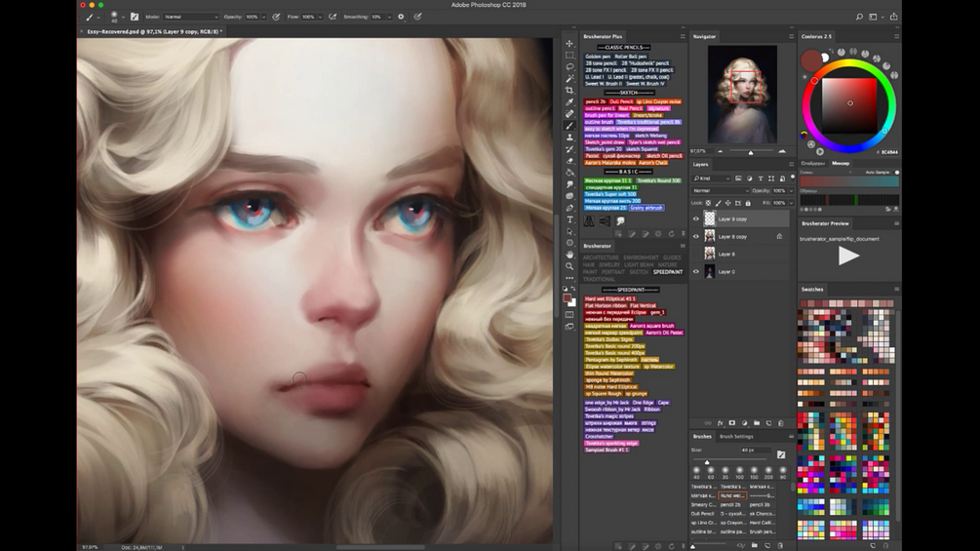The width and height of the screenshot is (980, 551).
Task: Select Golden pen brush preset
Action: (598, 57)
